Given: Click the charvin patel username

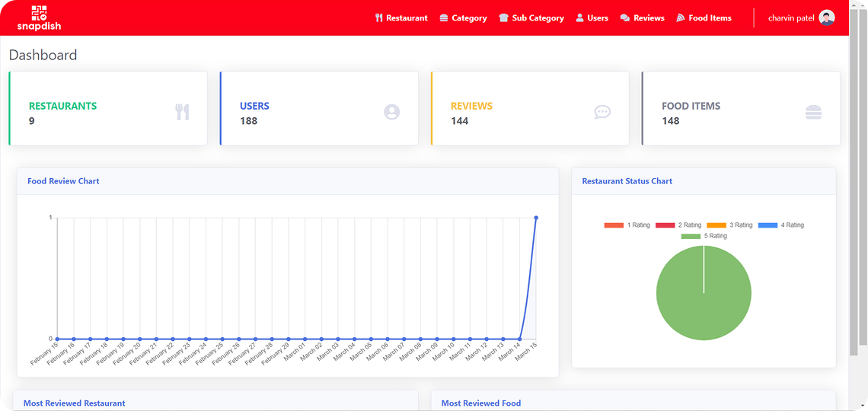Looking at the screenshot, I should point(791,18).
